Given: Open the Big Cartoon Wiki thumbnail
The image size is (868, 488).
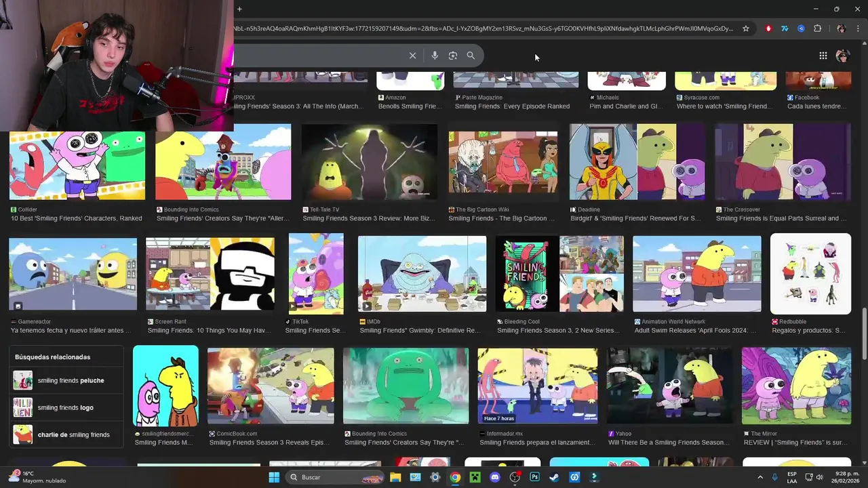Looking at the screenshot, I should coord(503,162).
